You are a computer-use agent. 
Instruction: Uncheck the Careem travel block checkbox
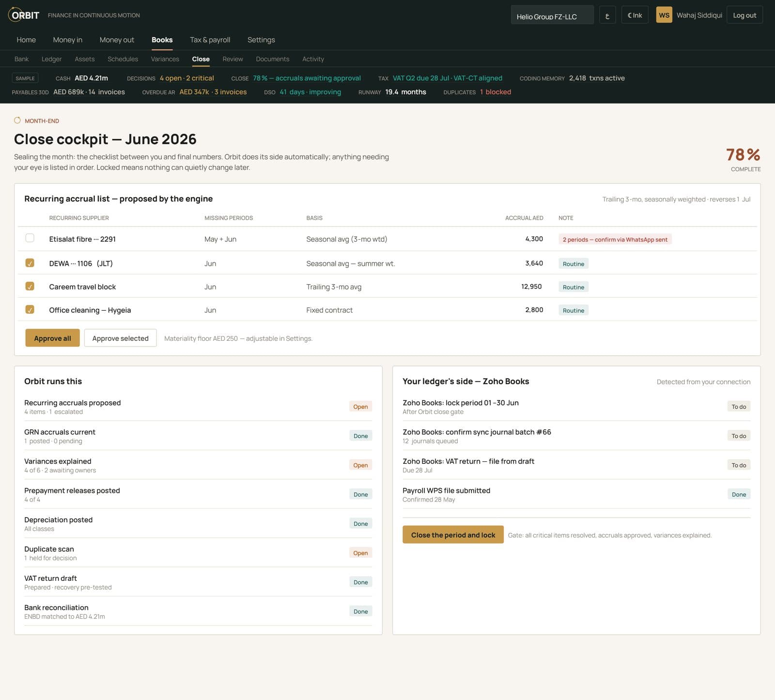(30, 286)
